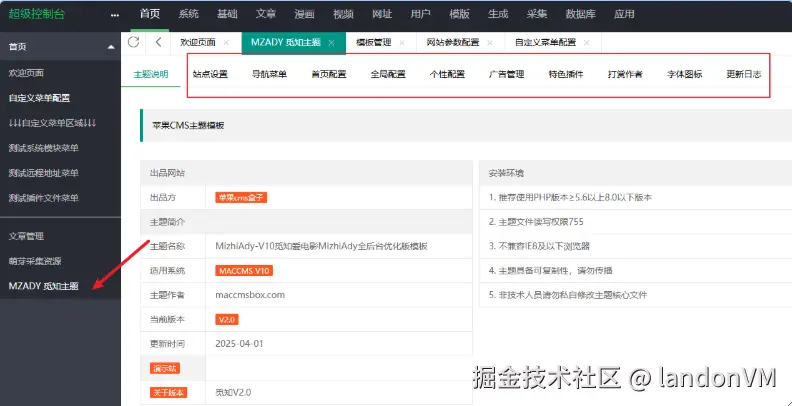This screenshot has height=406, width=792.
Task: Select the 特色插件 settings tab
Action: click(x=566, y=74)
